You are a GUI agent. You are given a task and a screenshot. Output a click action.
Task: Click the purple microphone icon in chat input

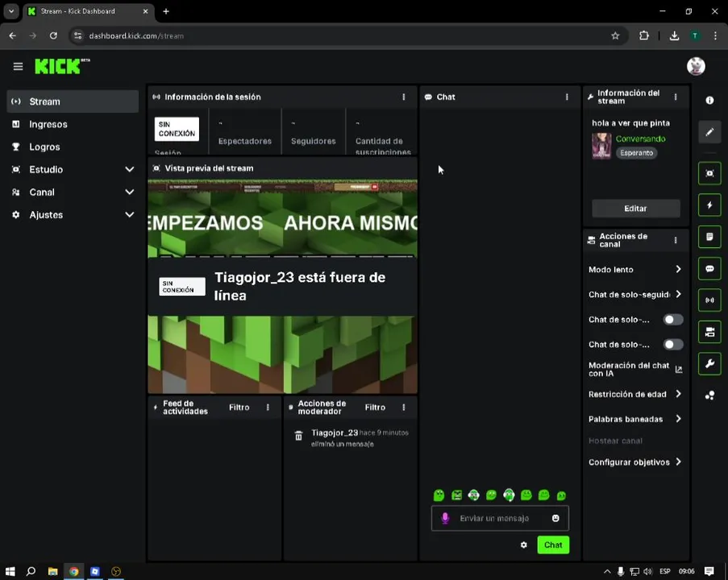click(445, 518)
